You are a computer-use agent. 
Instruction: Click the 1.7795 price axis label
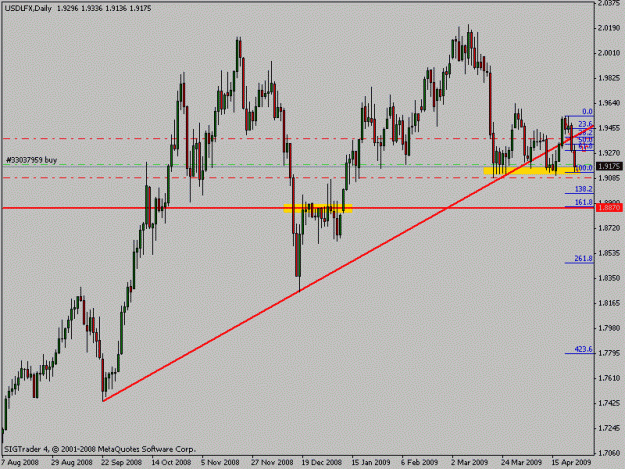[x=609, y=353]
